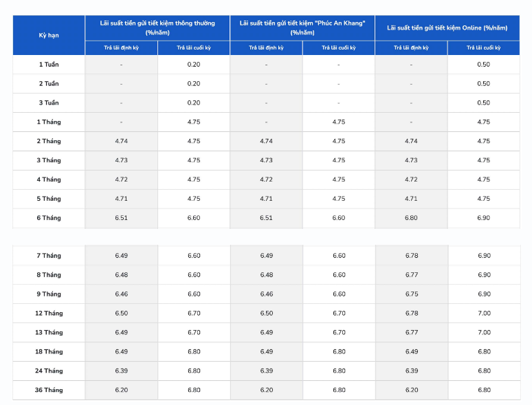Click the 0.50 Online rate in the 2 Tuần row
This screenshot has height=405, width=532.
484,84
